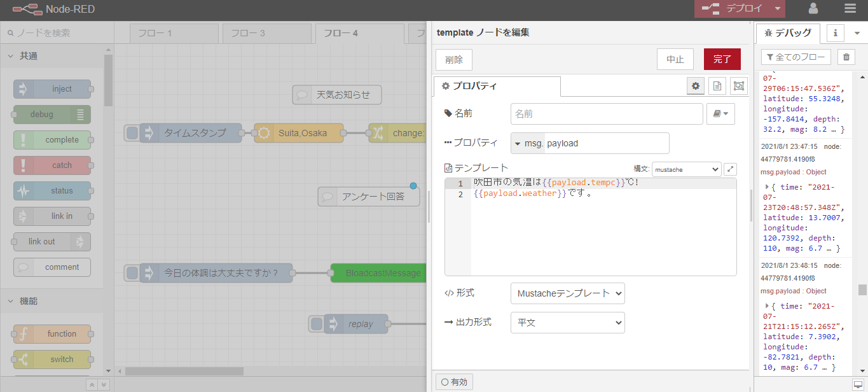Image resolution: width=868 pixels, height=392 pixels.
Task: Click the replay inject node button
Action: [x=316, y=324]
